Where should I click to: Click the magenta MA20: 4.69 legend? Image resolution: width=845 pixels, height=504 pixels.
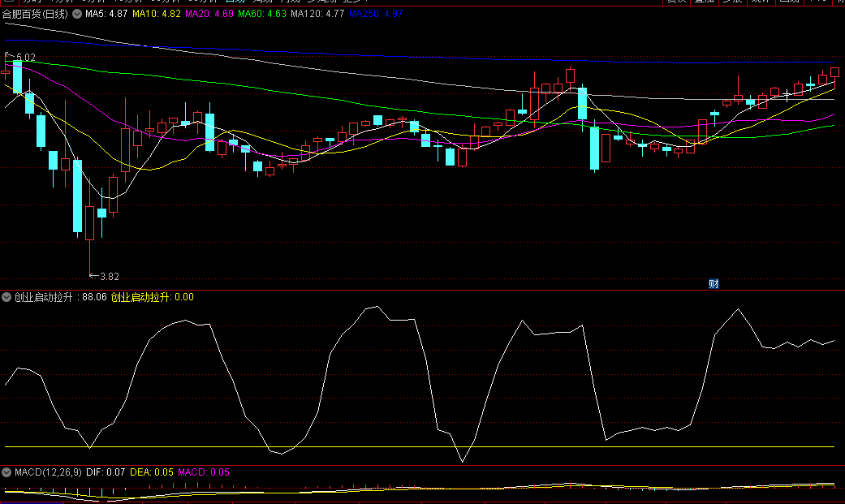pyautogui.click(x=209, y=14)
